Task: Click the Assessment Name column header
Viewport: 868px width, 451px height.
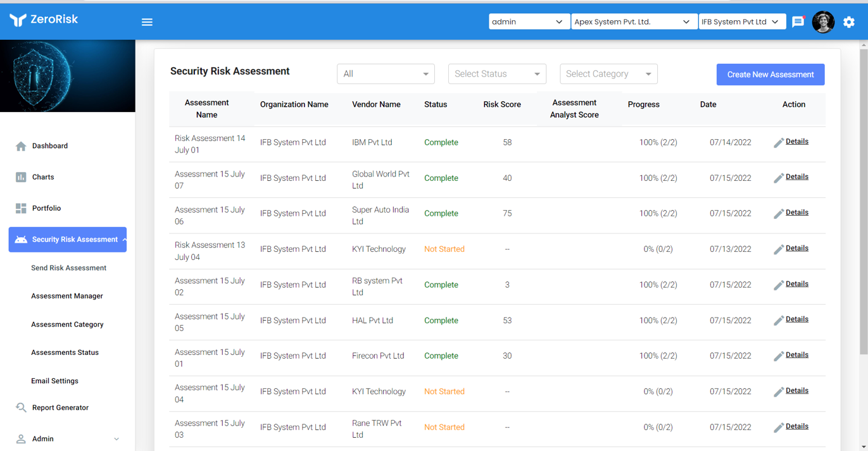Action: tap(206, 109)
